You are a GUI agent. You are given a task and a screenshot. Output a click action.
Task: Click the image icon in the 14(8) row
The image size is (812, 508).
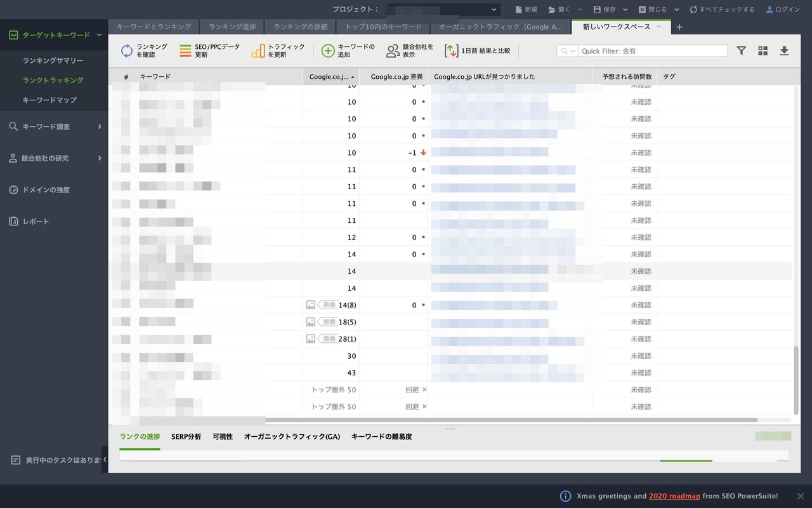click(310, 305)
